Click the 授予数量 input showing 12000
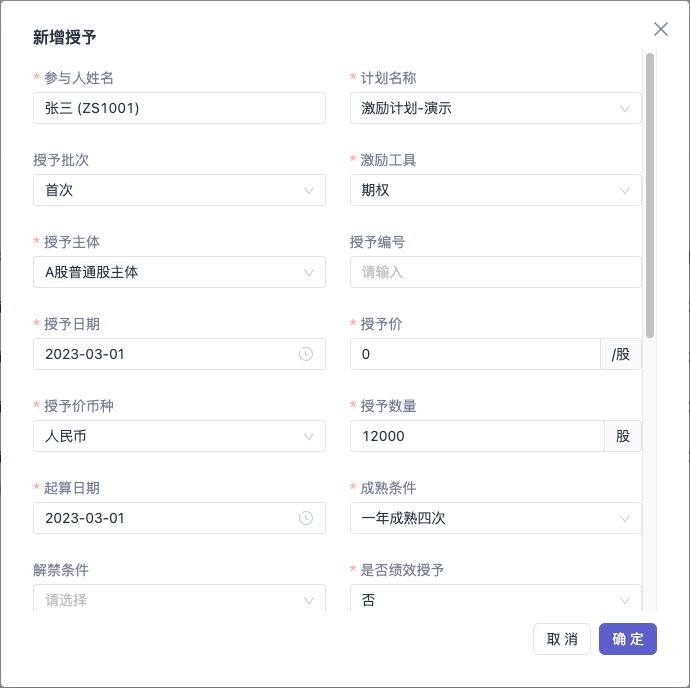 click(x=477, y=436)
